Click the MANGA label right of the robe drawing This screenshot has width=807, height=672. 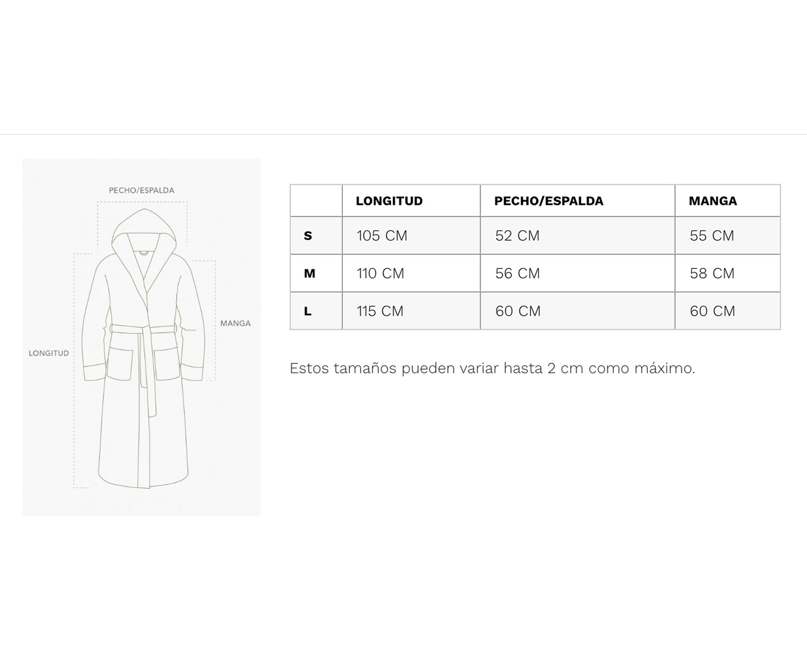pyautogui.click(x=236, y=323)
